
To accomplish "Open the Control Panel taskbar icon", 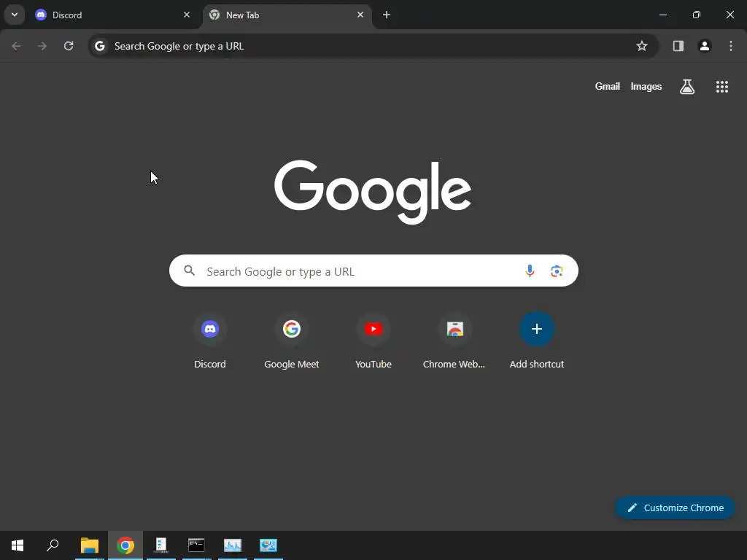I will (x=268, y=545).
